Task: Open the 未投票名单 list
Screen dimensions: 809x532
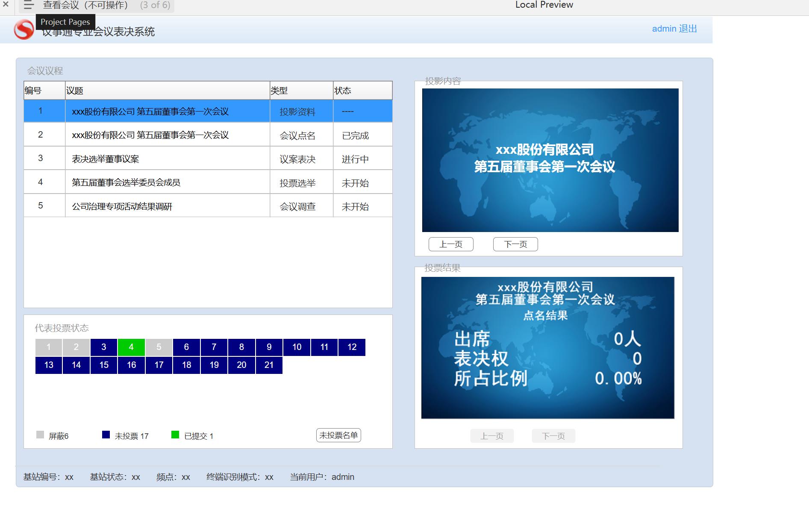Action: click(x=338, y=435)
